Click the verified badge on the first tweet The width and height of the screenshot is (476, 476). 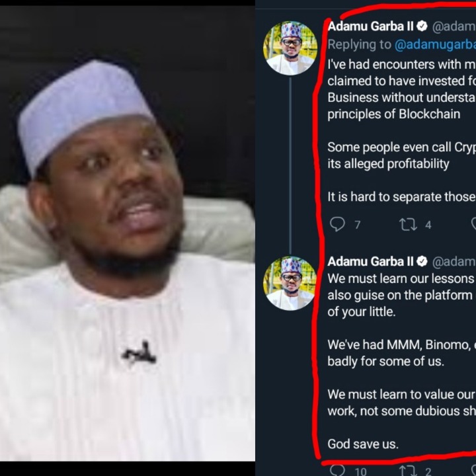421,27
